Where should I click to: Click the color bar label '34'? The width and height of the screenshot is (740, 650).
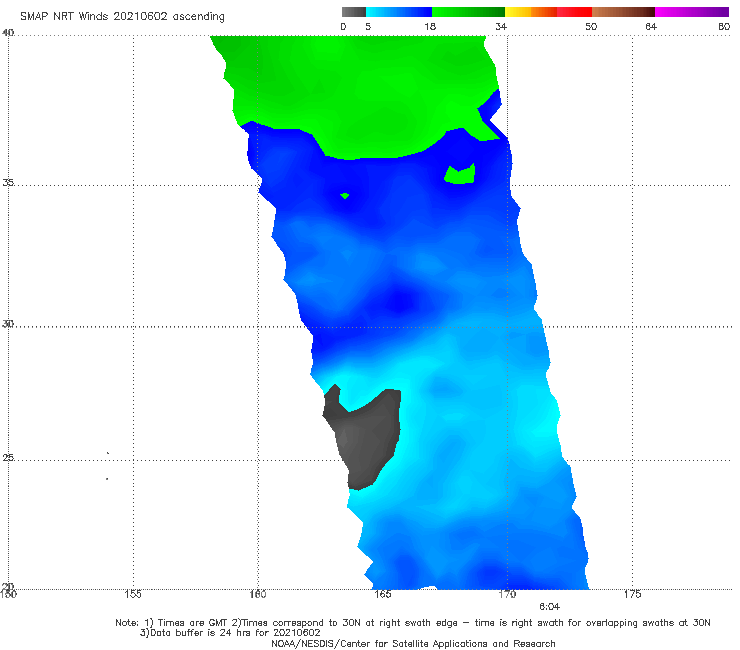coord(501,27)
